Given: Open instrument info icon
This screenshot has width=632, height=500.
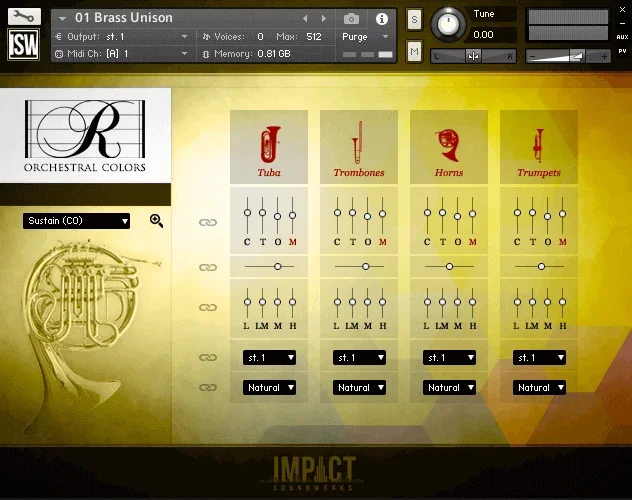Looking at the screenshot, I should (x=382, y=19).
